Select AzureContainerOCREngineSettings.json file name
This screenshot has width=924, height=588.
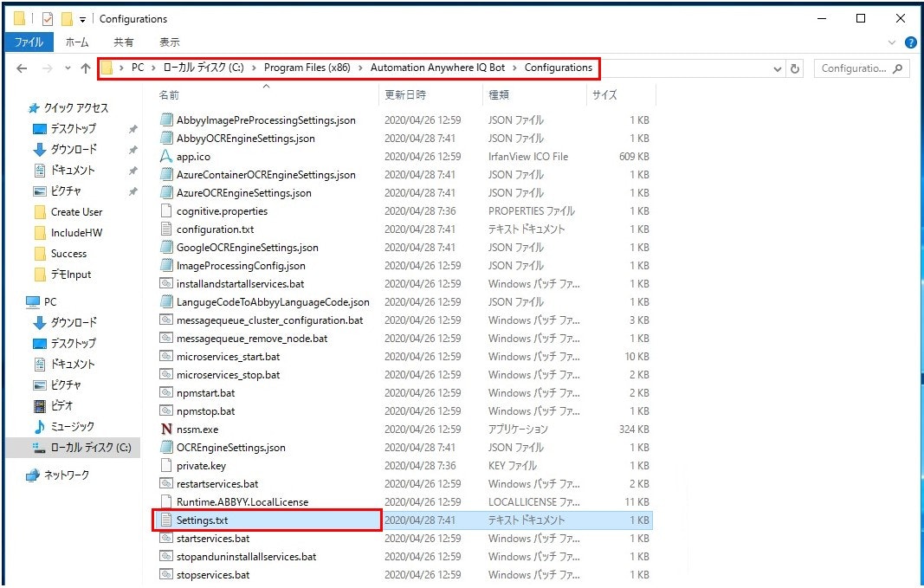click(x=267, y=175)
